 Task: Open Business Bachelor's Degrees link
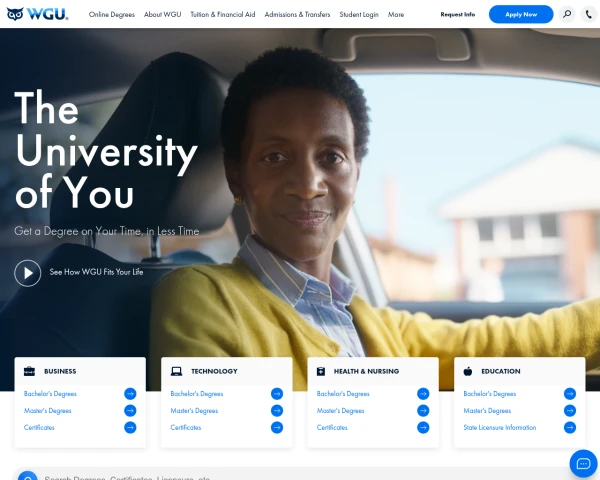tap(50, 393)
